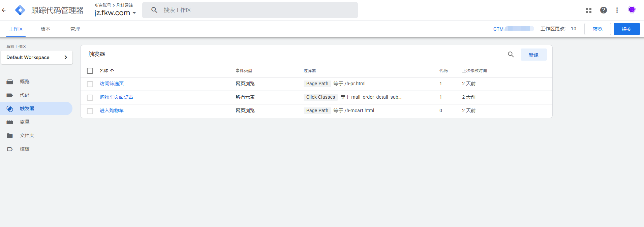The image size is (644, 227).
Task: Open the jz.fkw.com container dropdown
Action: point(115,13)
